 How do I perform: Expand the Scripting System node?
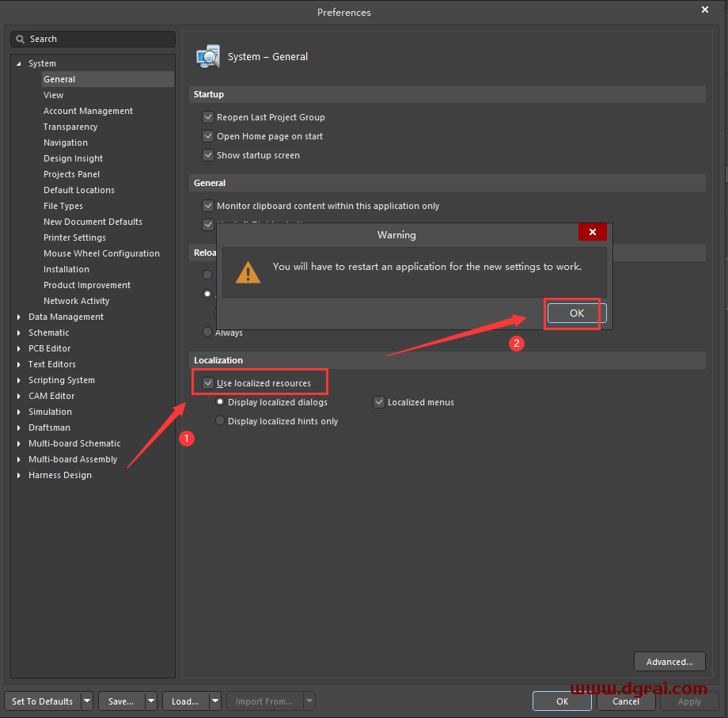tap(18, 380)
